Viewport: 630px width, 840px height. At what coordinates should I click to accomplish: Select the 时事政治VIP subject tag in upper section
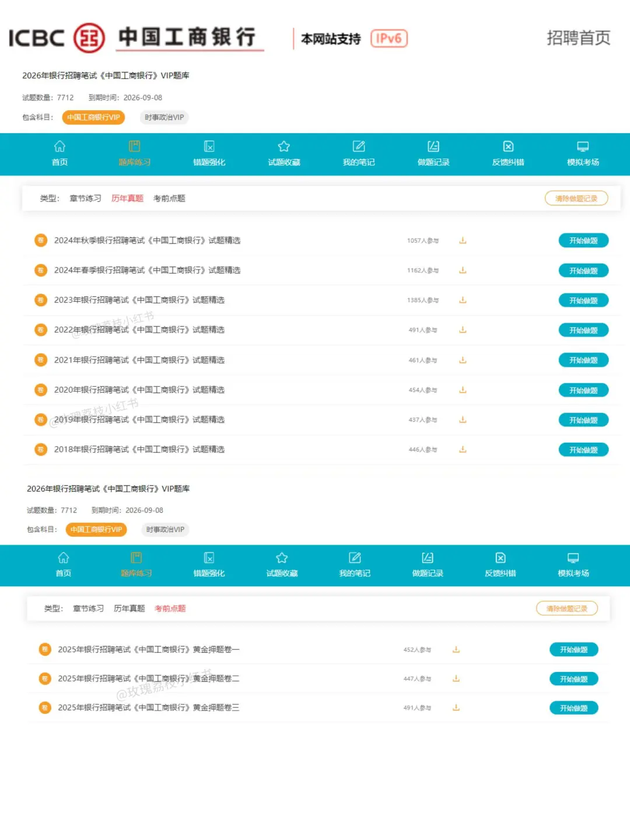click(164, 117)
